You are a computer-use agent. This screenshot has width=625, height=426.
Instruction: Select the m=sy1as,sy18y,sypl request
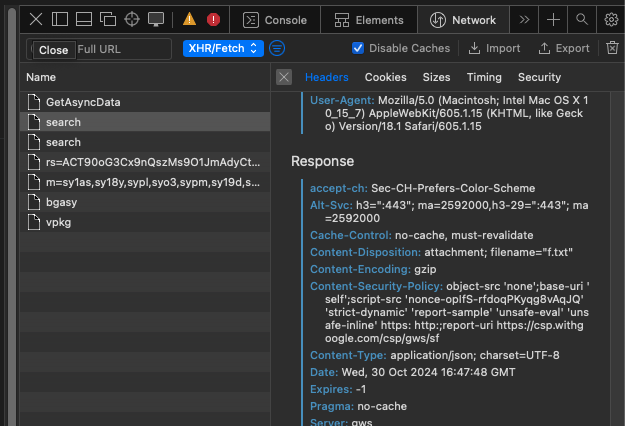(x=145, y=182)
